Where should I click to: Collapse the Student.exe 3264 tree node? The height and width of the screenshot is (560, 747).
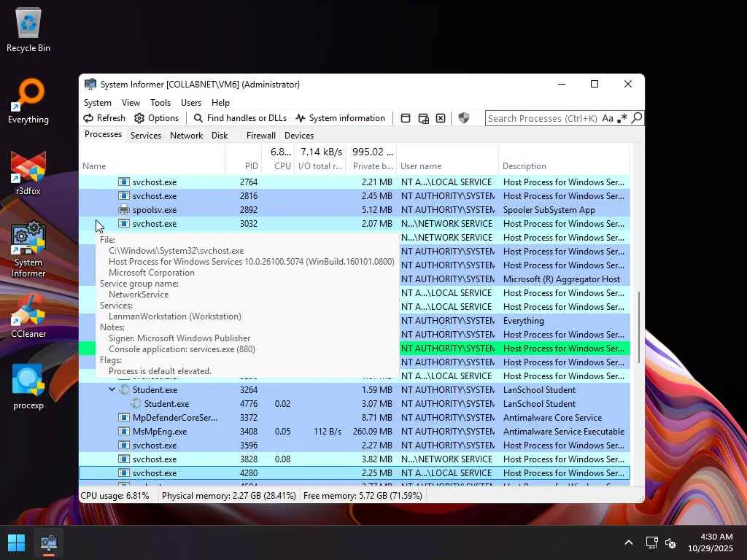tap(112, 389)
